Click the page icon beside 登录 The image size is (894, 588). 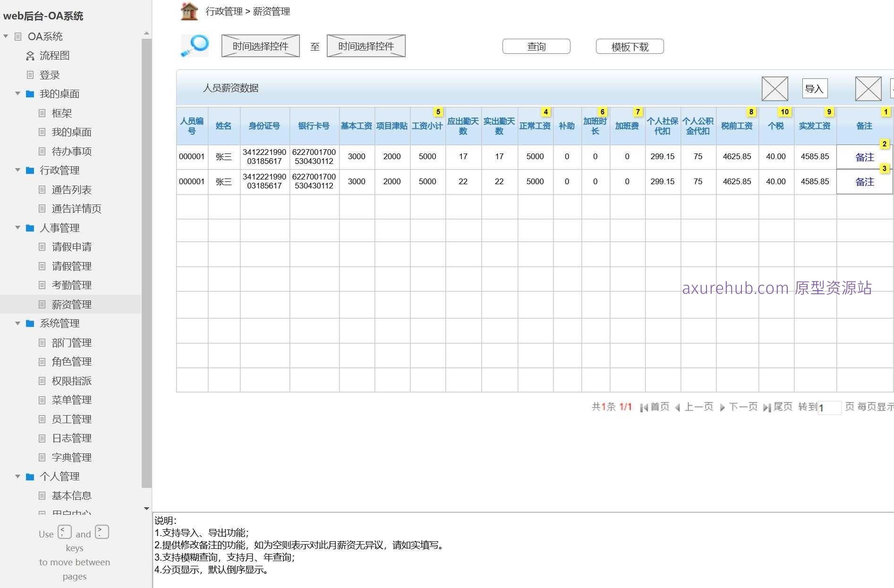pos(30,75)
